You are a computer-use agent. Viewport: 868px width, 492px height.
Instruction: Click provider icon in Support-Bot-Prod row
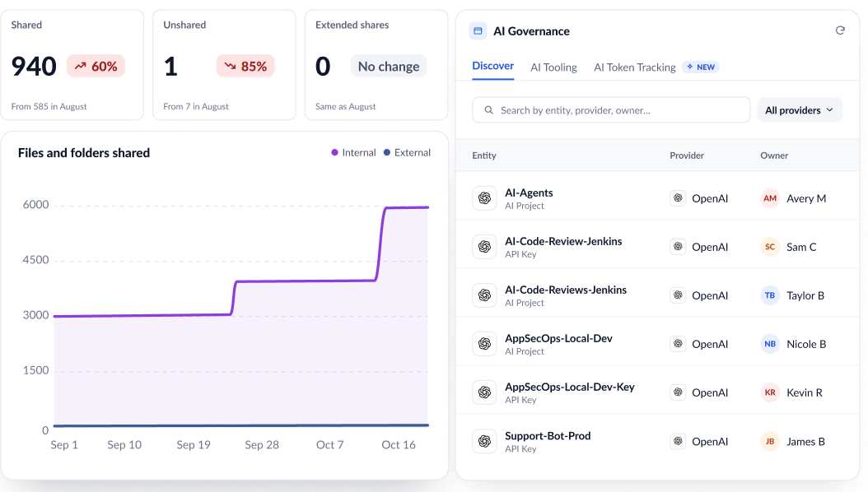[x=678, y=441]
